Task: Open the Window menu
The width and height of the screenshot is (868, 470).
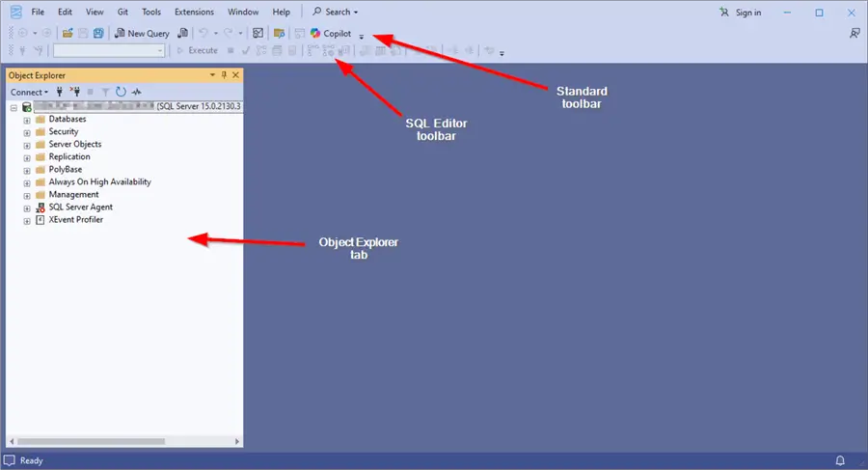Action: [x=243, y=12]
